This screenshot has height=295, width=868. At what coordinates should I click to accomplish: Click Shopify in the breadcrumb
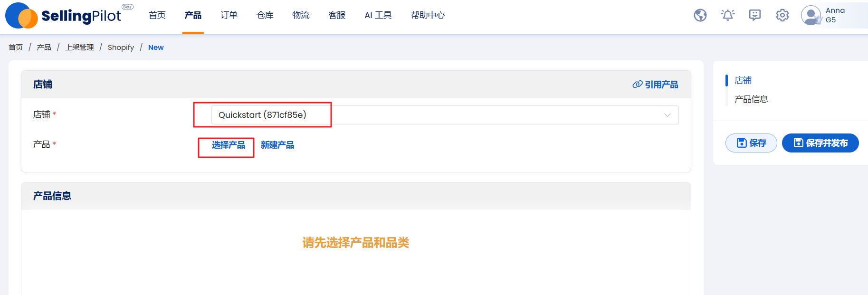121,48
